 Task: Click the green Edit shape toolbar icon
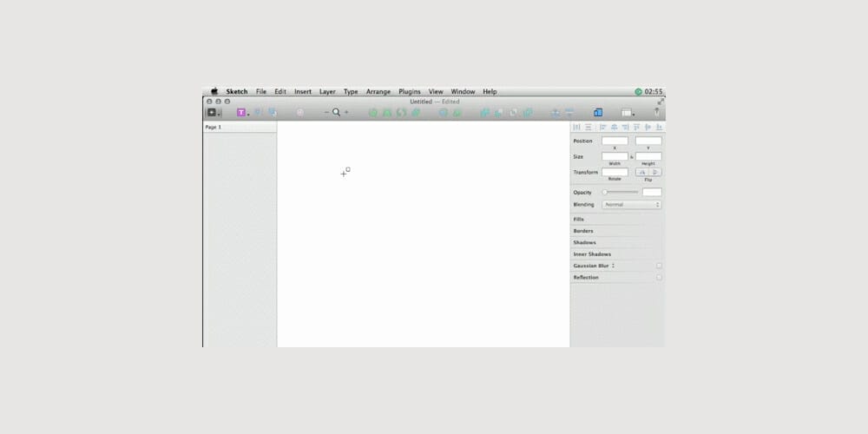pyautogui.click(x=373, y=113)
